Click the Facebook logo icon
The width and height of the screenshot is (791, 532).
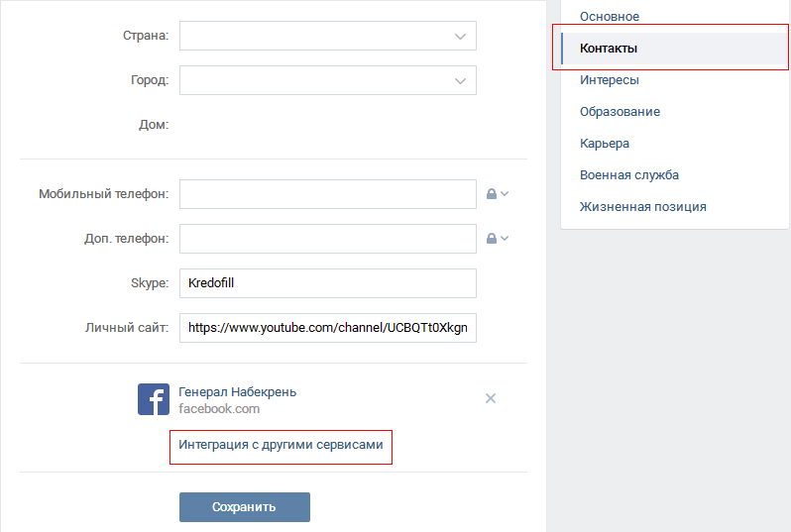point(154,399)
